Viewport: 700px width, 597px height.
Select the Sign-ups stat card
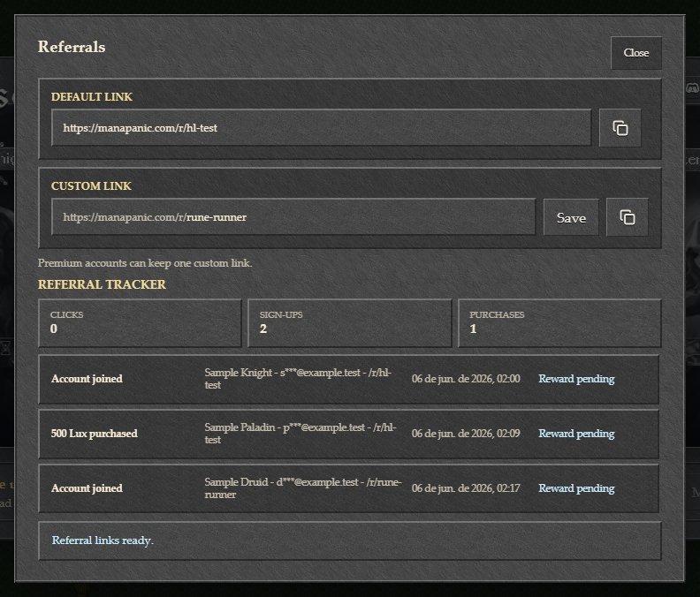point(349,323)
